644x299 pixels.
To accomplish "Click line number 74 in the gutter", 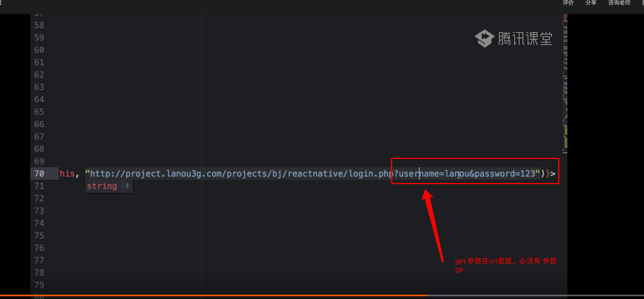I will [39, 223].
